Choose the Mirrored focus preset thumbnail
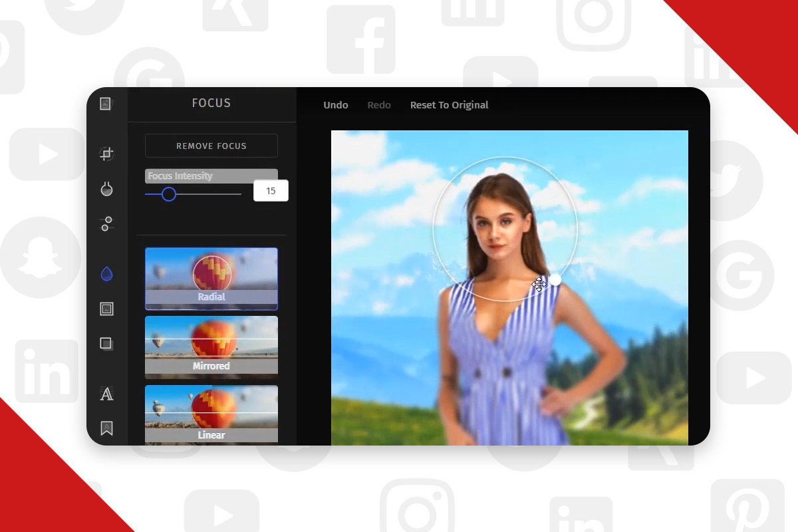This screenshot has width=798, height=532. click(211, 347)
